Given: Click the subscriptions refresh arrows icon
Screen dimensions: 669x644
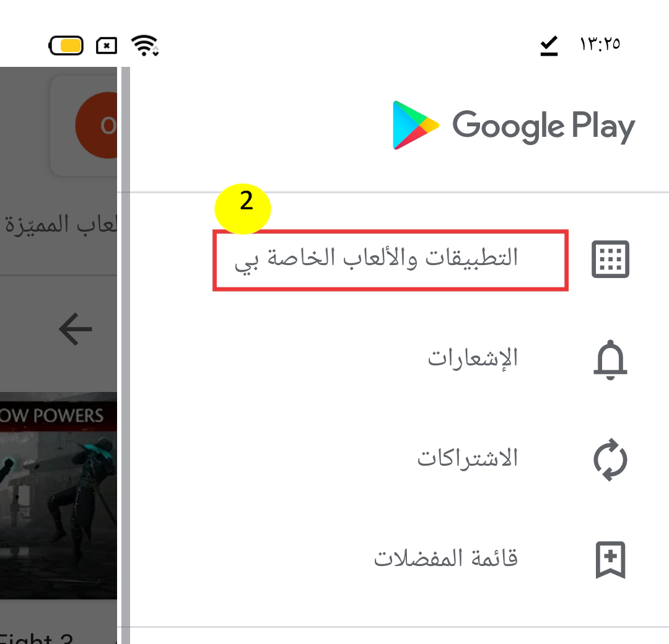Looking at the screenshot, I should pos(610,459).
